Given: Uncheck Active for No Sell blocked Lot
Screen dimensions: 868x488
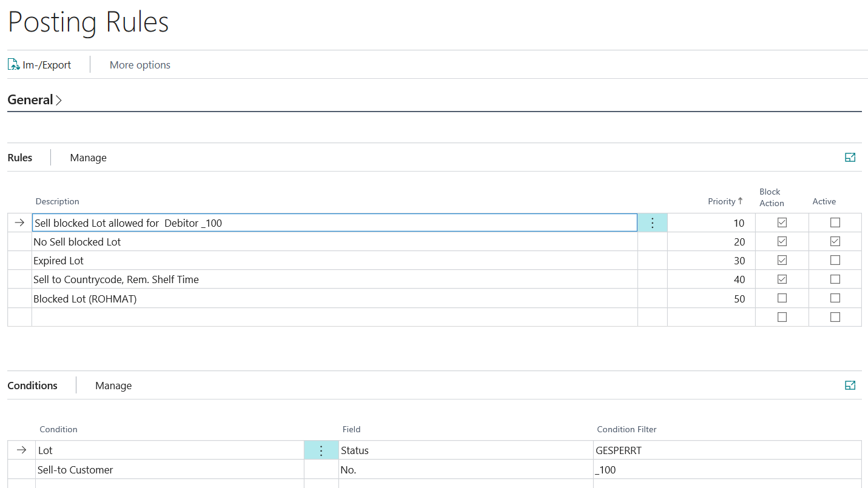Looking at the screenshot, I should (x=835, y=241).
